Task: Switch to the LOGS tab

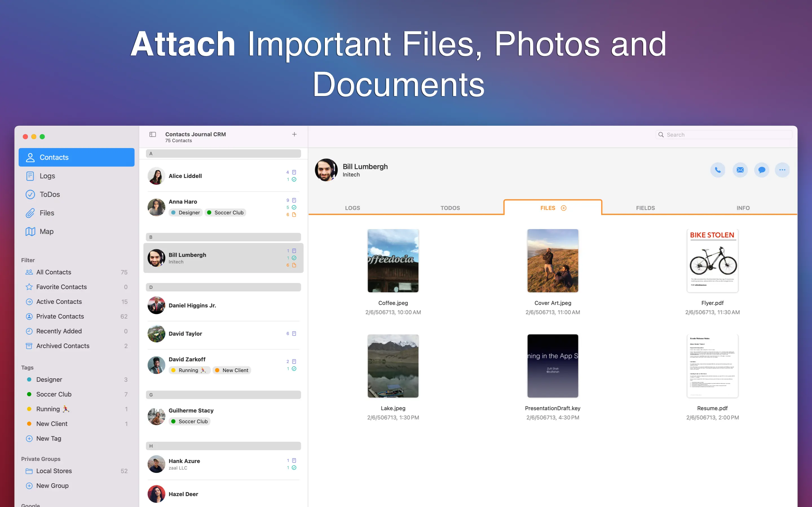Action: [x=352, y=208]
